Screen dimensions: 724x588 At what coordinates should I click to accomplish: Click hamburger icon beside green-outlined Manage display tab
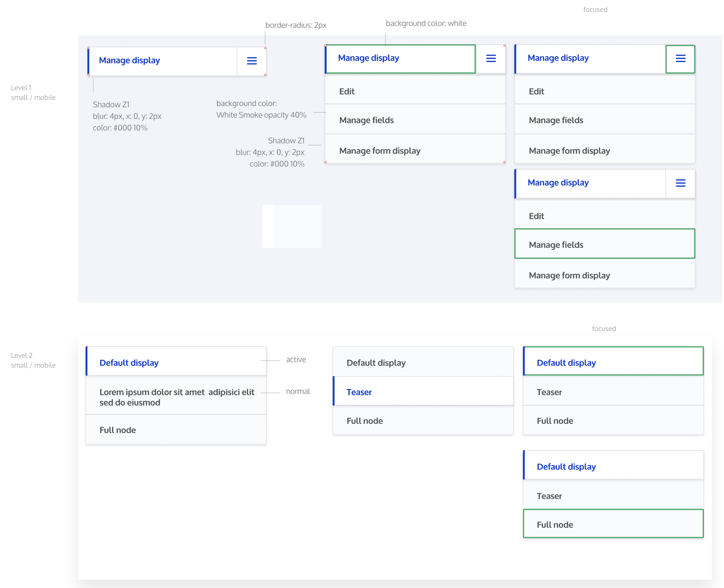pyautogui.click(x=491, y=58)
